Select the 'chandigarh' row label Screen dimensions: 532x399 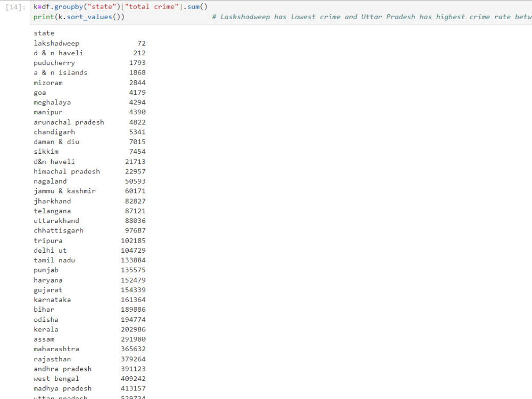click(54, 132)
